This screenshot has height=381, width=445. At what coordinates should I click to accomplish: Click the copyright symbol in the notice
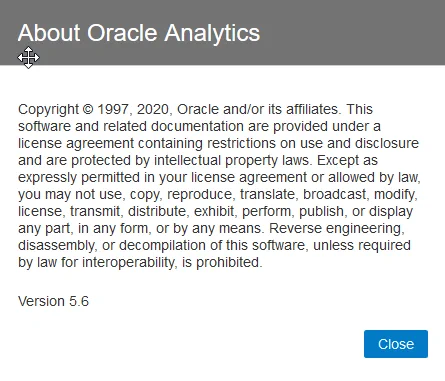(87, 109)
